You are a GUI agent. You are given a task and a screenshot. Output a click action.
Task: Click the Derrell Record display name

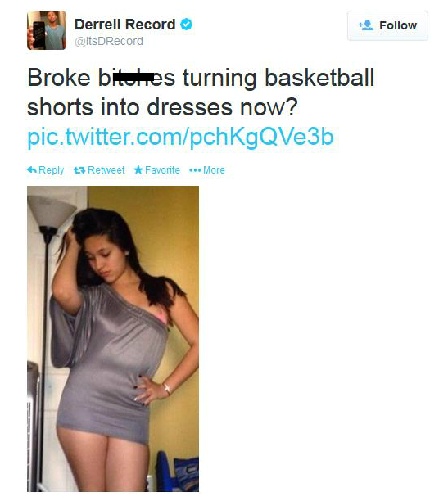[125, 25]
